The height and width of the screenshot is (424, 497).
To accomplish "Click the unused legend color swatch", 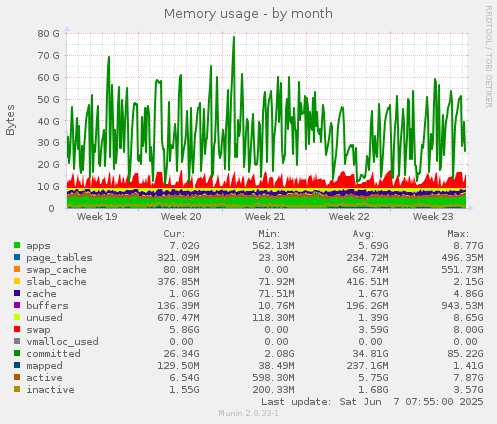I will tap(17, 317).
